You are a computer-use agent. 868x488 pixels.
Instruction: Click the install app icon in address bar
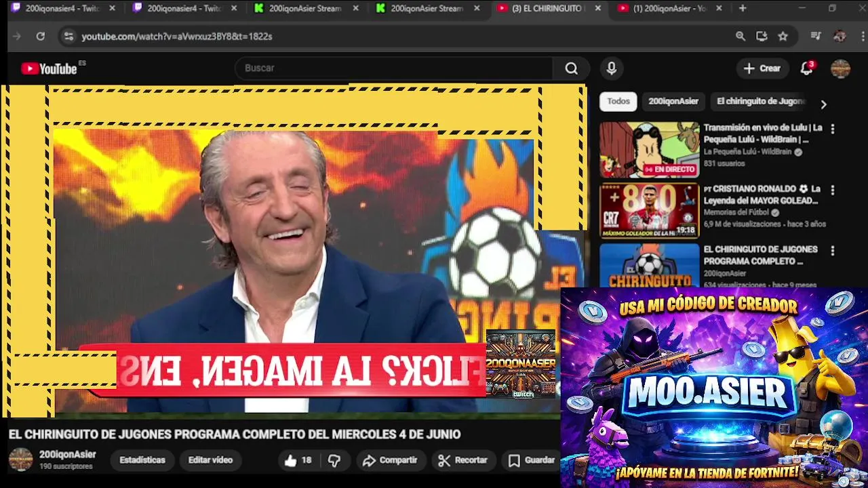pos(762,37)
